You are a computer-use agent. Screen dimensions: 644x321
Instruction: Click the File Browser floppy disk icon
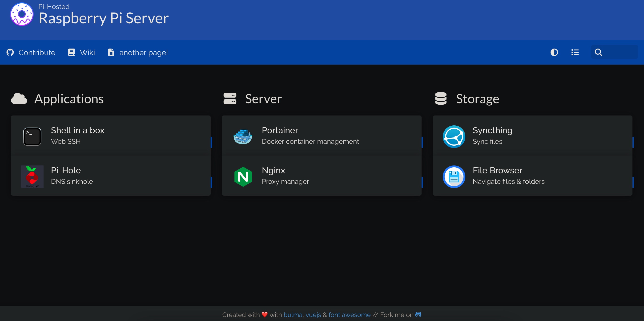454,177
